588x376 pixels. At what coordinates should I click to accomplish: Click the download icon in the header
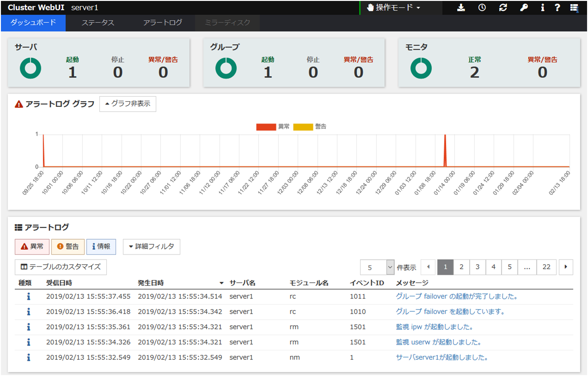click(461, 8)
